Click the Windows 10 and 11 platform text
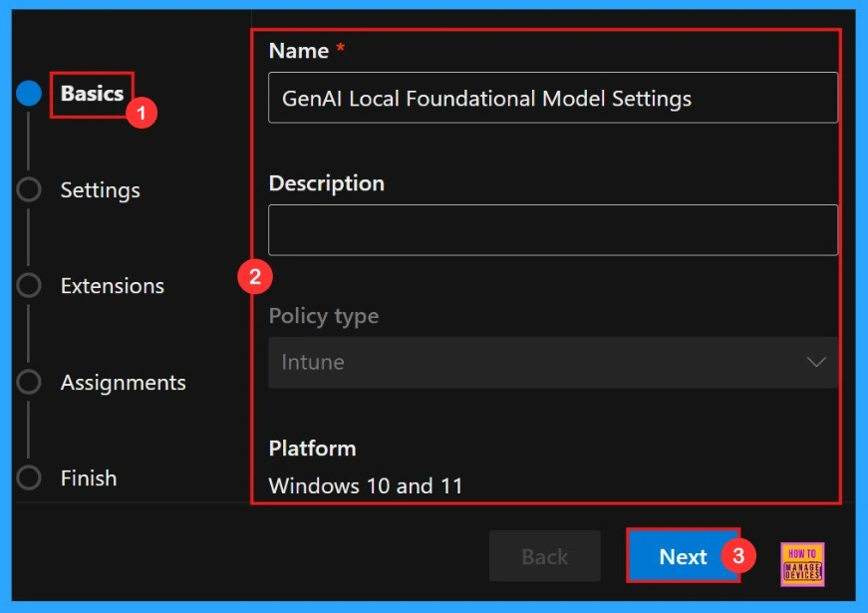868x613 pixels. pyautogui.click(x=366, y=485)
